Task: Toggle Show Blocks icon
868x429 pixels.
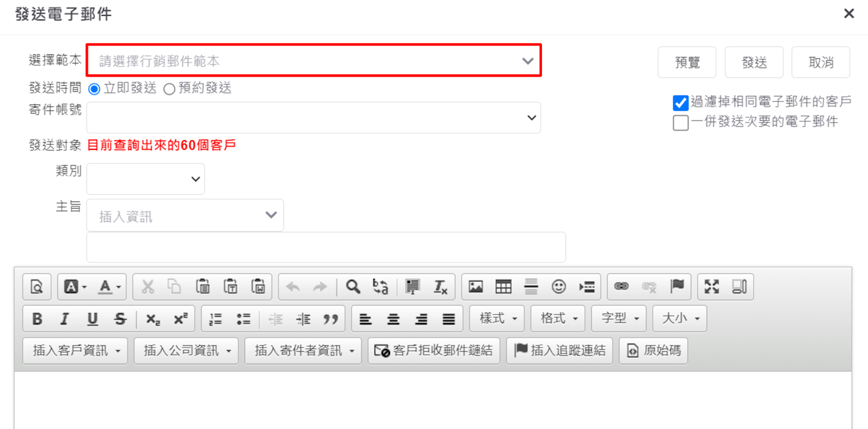Action: click(739, 287)
